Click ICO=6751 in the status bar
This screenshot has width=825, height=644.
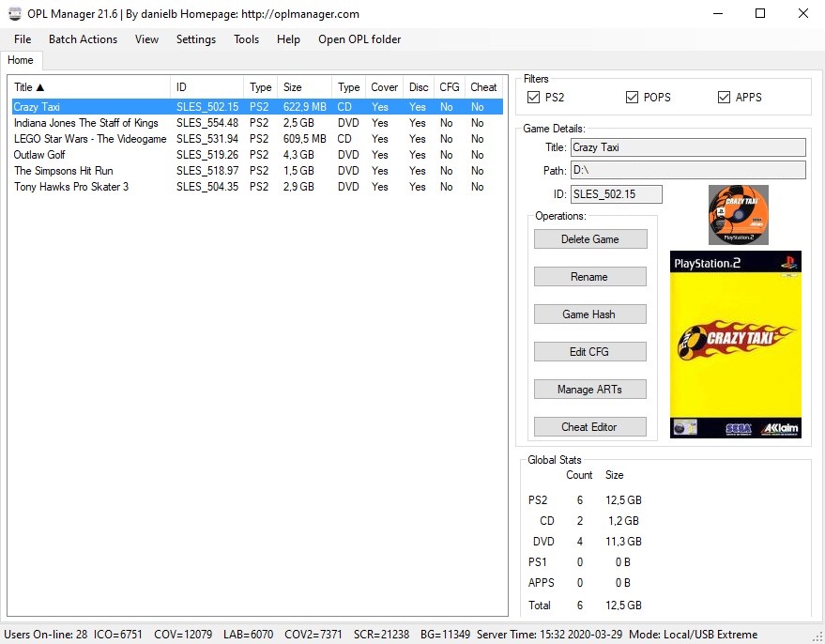(x=118, y=635)
